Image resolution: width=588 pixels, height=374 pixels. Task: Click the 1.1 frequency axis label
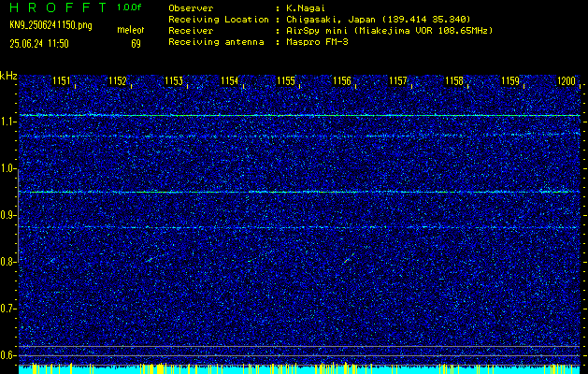pyautogui.click(x=7, y=122)
